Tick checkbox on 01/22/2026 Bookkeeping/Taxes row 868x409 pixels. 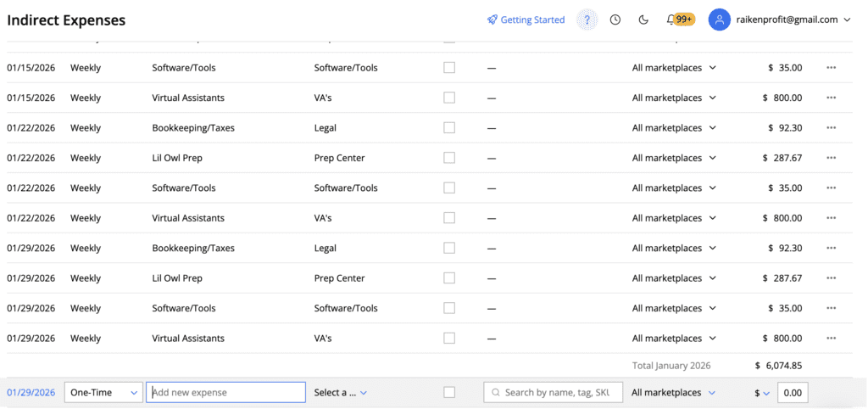pos(449,128)
